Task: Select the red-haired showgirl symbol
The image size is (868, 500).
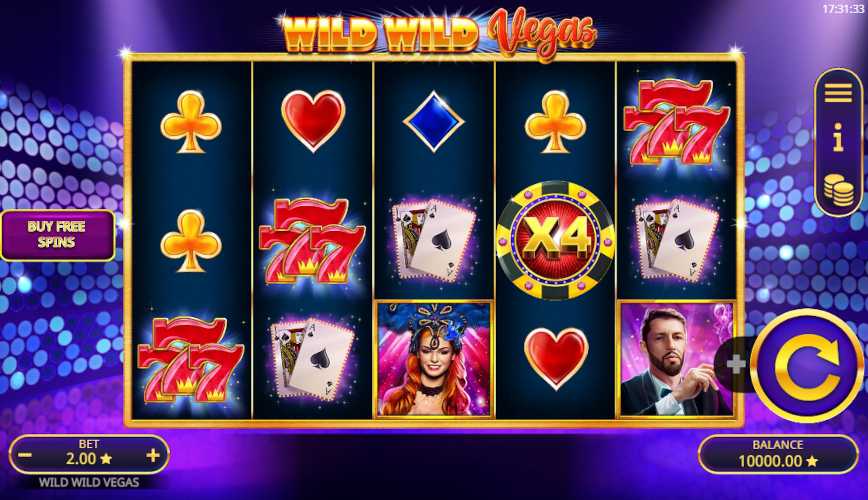Action: coord(434,359)
